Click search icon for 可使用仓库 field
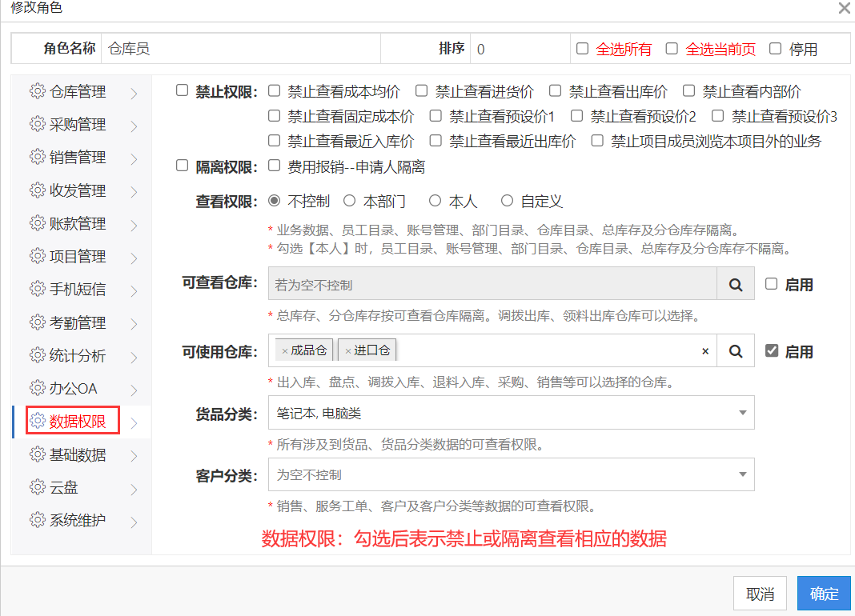The image size is (855, 616). pyautogui.click(x=736, y=351)
